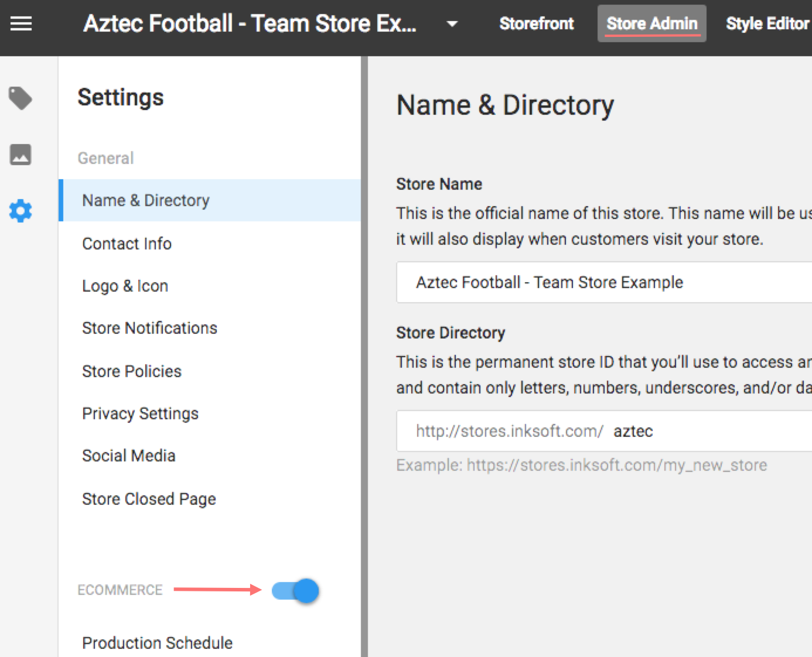The image size is (812, 657).
Task: Open Store Closed Page settings
Action: pos(149,499)
